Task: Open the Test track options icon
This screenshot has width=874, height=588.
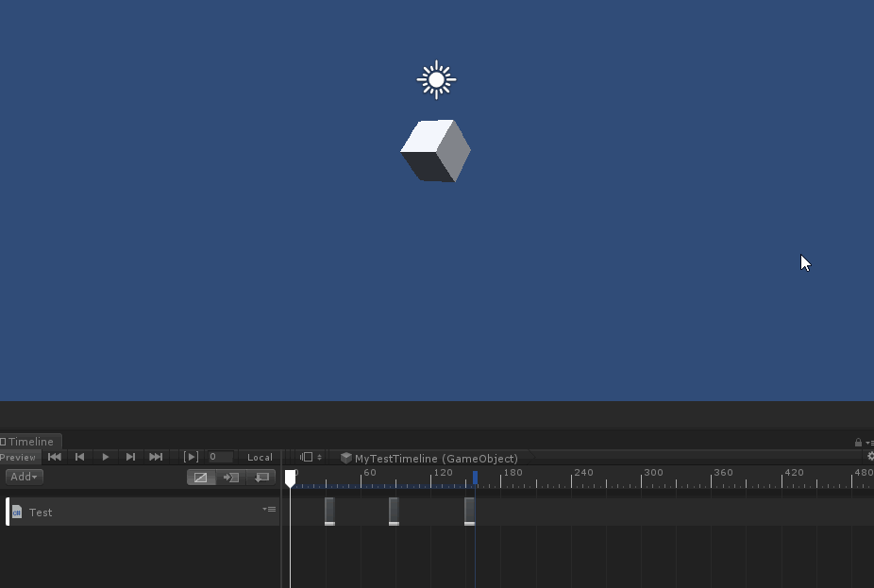Action: click(271, 510)
